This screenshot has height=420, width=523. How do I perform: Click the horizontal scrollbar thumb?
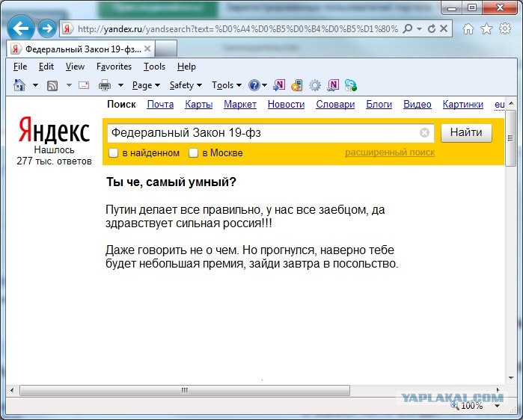[x=185, y=390]
